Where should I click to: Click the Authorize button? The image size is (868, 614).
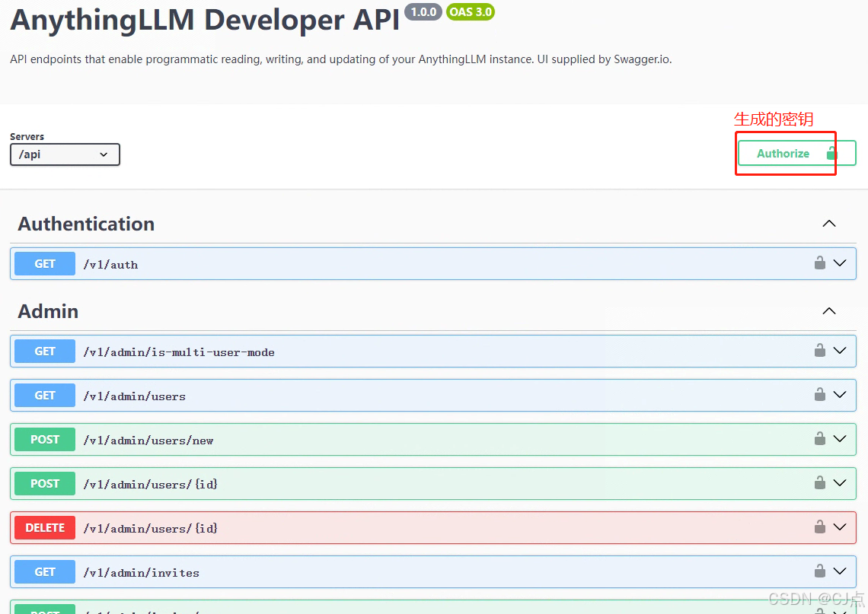click(796, 153)
